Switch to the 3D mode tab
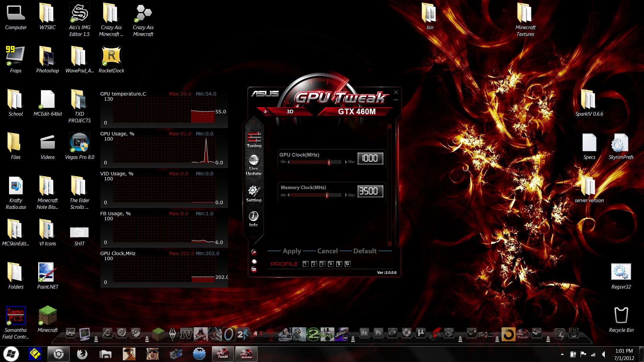Image resolution: width=644 pixels, height=362 pixels. tap(290, 112)
